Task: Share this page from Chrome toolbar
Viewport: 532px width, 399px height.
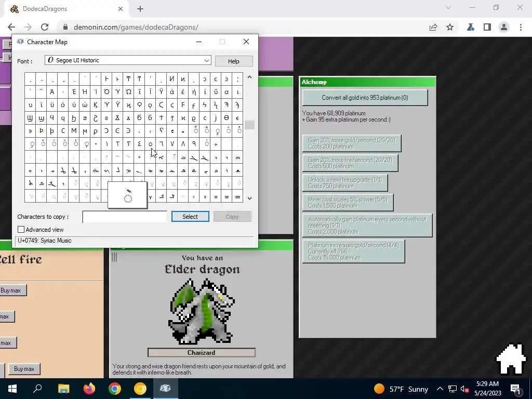Action: (x=433, y=27)
